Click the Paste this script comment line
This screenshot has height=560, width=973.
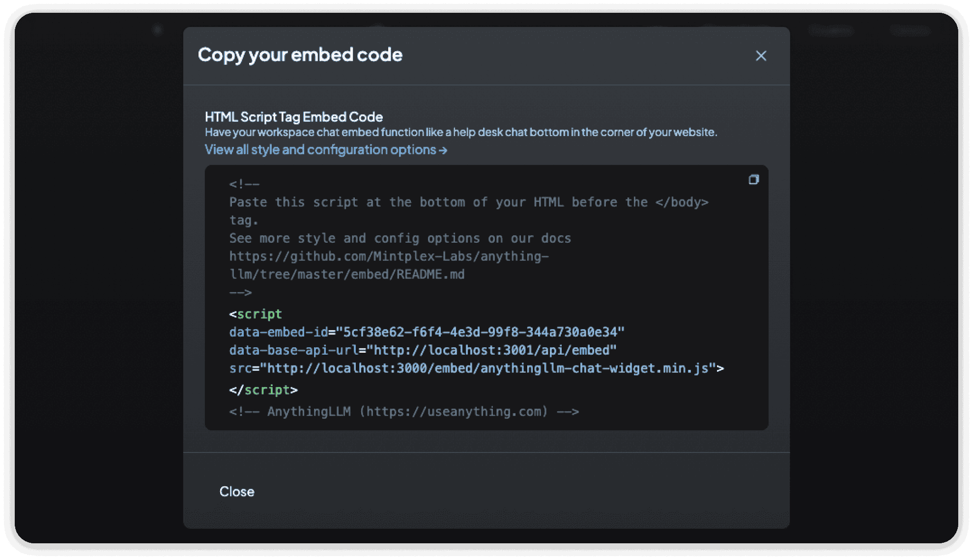click(x=469, y=201)
